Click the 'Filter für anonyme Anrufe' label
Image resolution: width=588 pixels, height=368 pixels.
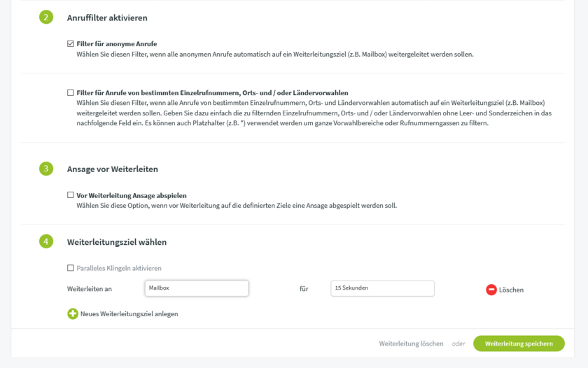tap(117, 44)
